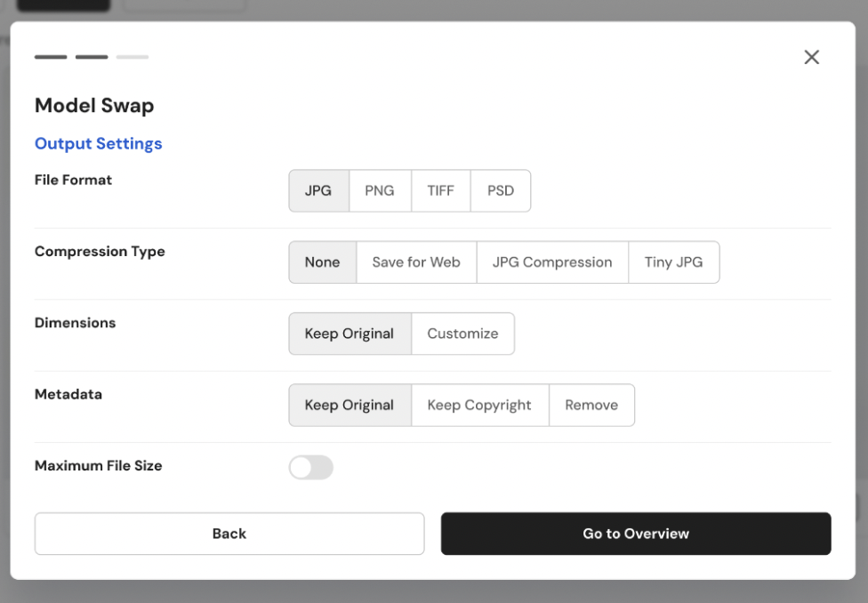Keep Original dimensions option

tap(350, 334)
